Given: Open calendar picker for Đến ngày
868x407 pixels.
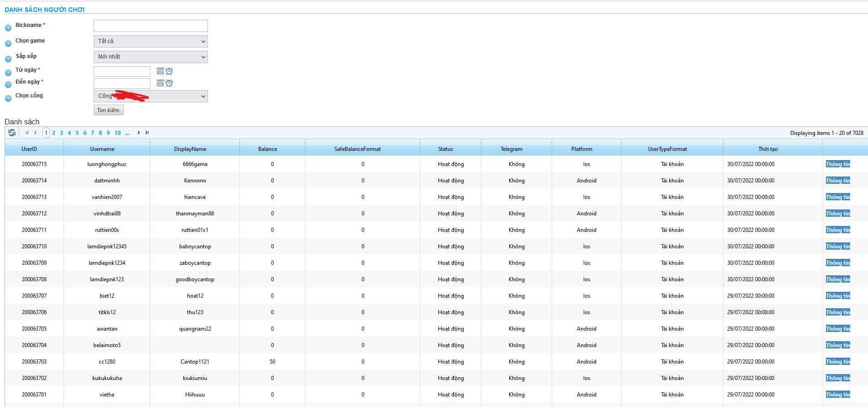Looking at the screenshot, I should pos(160,83).
